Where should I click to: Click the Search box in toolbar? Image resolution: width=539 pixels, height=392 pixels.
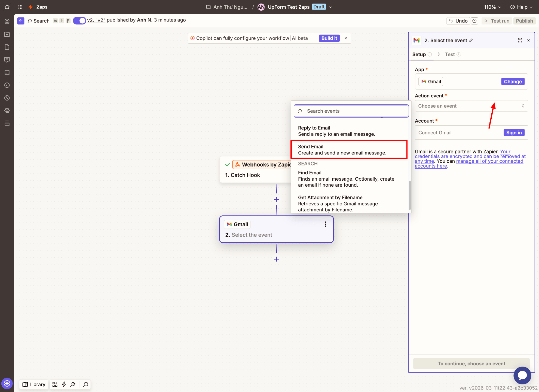point(38,21)
